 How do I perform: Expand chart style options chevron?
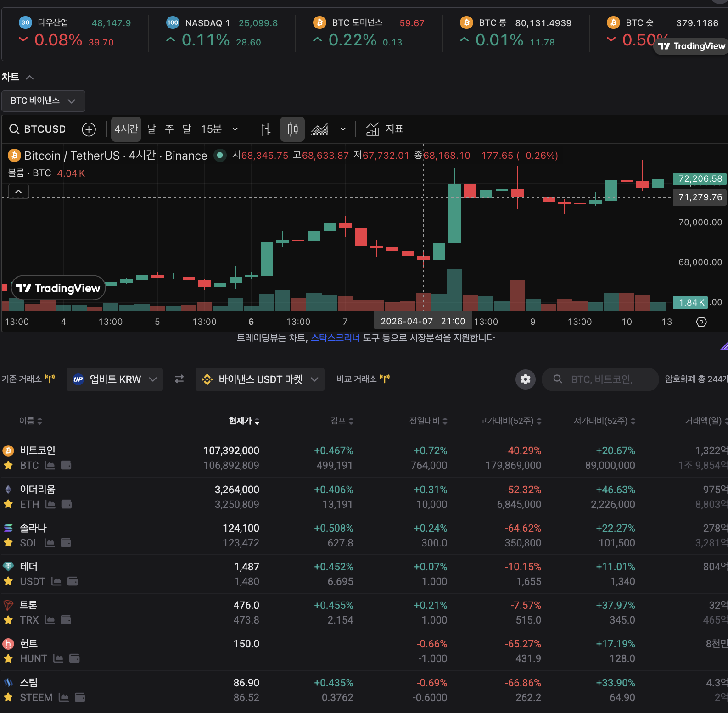pyautogui.click(x=343, y=129)
